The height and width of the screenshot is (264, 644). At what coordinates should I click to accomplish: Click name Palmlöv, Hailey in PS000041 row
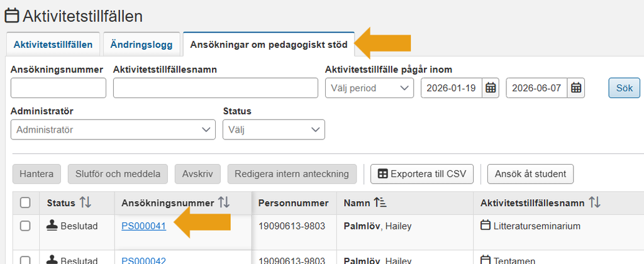tap(377, 226)
